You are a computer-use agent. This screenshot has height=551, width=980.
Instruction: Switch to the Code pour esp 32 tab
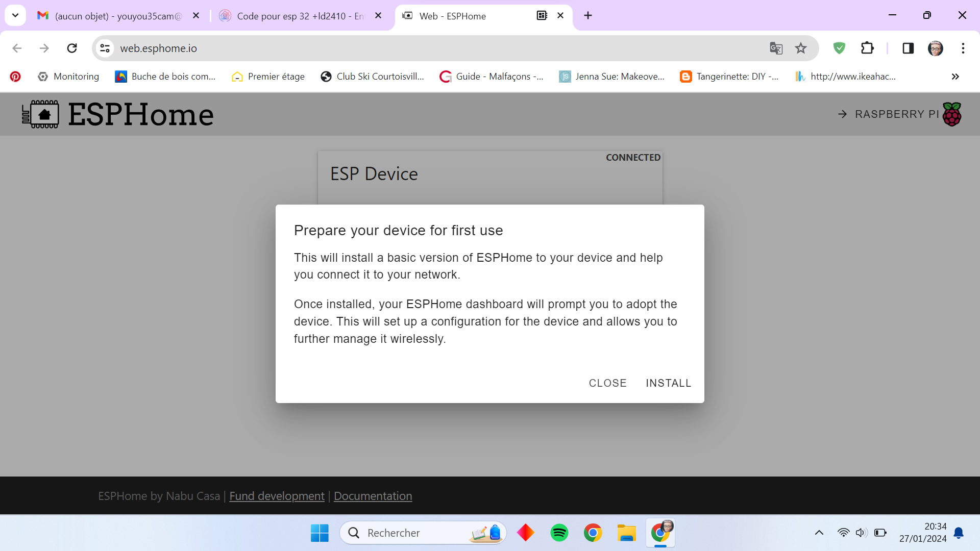pos(300,16)
